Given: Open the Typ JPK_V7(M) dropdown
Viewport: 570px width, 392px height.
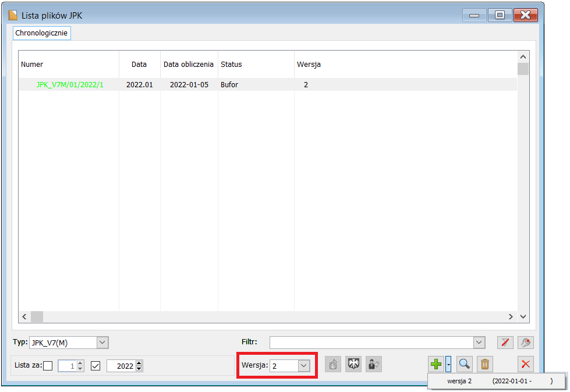Looking at the screenshot, I should [x=102, y=343].
